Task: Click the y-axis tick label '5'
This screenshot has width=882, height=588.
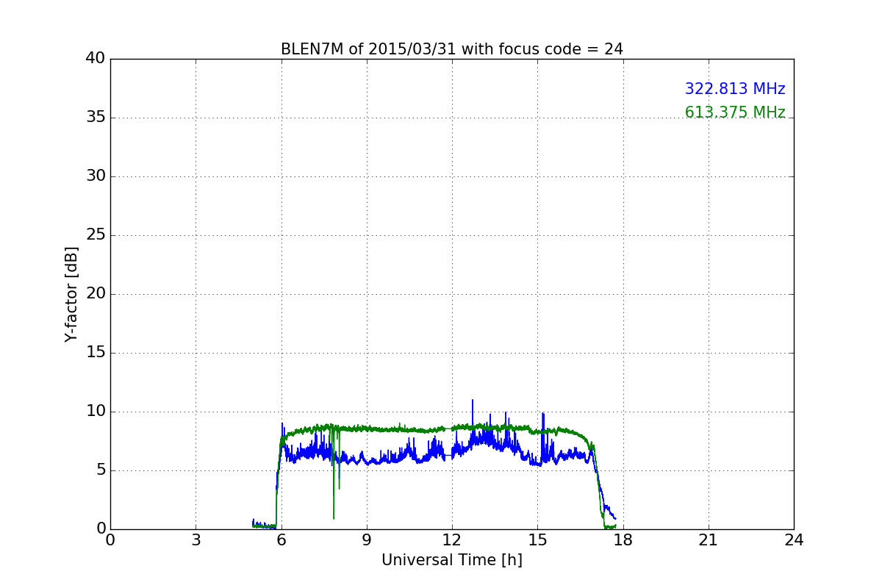Action: coord(101,470)
